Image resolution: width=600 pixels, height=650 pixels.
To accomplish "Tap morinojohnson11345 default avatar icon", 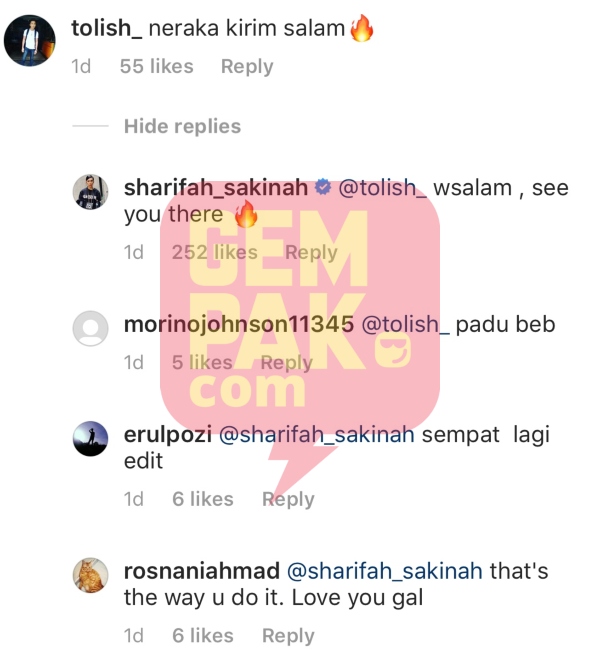I will pyautogui.click(x=90, y=328).
